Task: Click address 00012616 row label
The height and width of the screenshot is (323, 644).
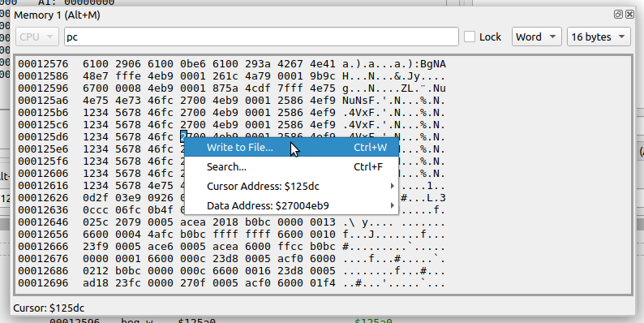Action: tap(43, 186)
